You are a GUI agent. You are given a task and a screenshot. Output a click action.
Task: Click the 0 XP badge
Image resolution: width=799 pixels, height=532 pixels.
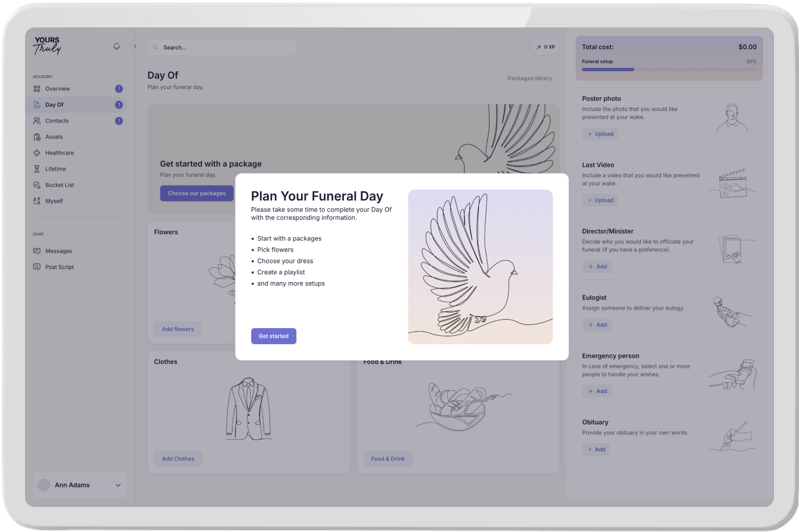[545, 47]
